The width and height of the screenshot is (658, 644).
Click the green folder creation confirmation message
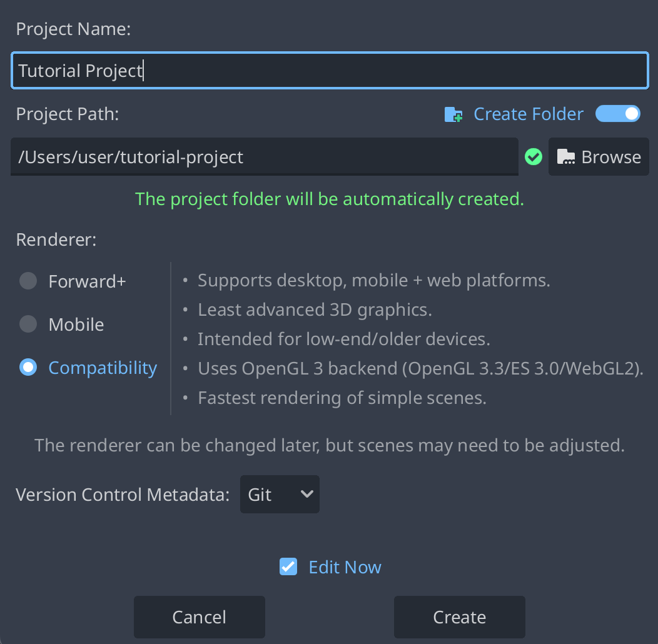330,198
